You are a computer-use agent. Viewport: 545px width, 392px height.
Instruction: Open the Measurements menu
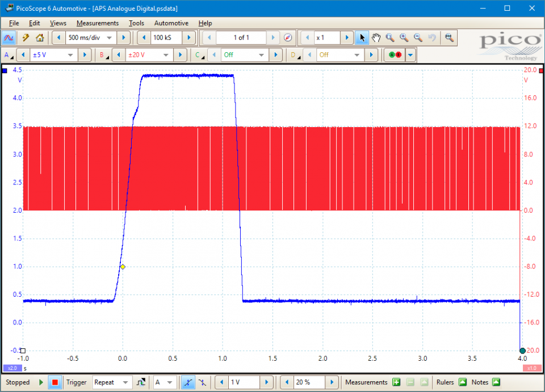click(x=98, y=23)
